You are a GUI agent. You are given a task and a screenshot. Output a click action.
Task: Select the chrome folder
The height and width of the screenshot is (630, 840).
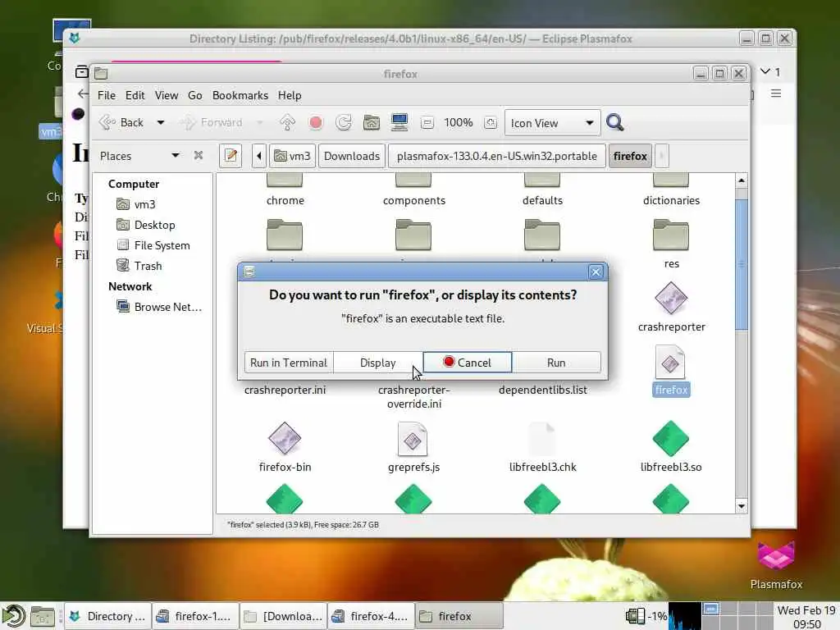pos(285,189)
